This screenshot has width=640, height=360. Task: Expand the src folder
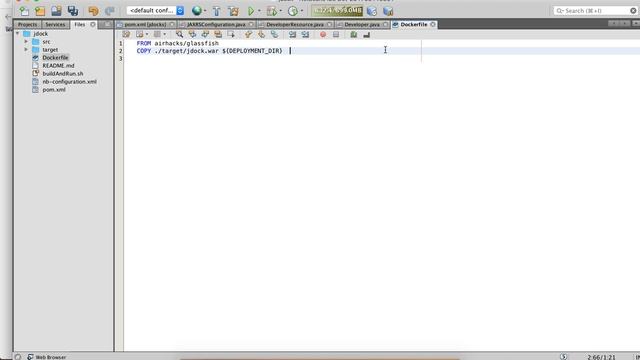point(26,42)
